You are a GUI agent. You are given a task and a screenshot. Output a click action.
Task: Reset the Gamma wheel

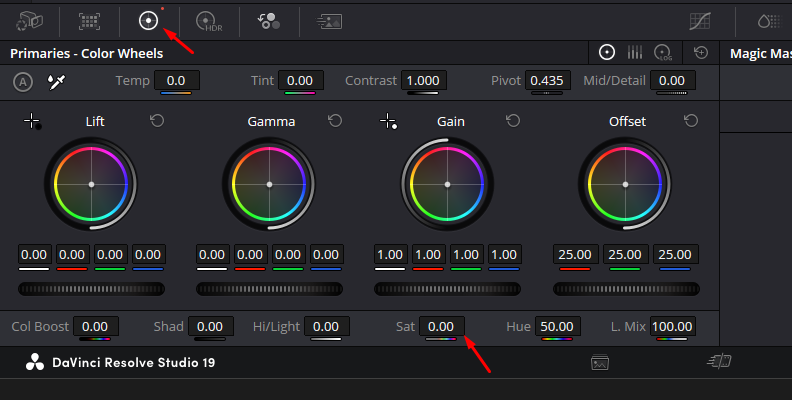tap(335, 121)
